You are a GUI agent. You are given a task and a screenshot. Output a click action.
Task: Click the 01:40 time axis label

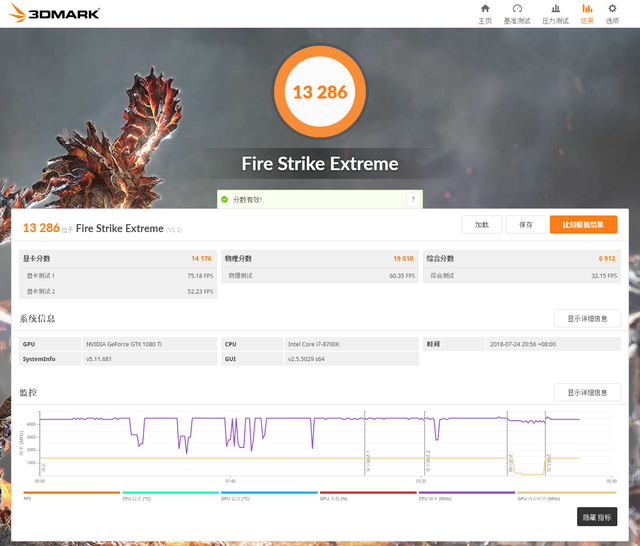coord(230,481)
